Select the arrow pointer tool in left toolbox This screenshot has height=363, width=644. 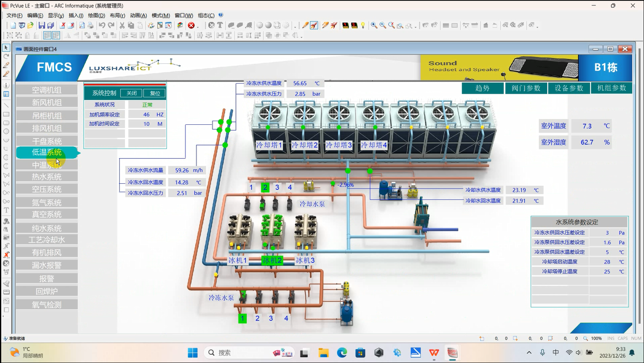tap(6, 48)
